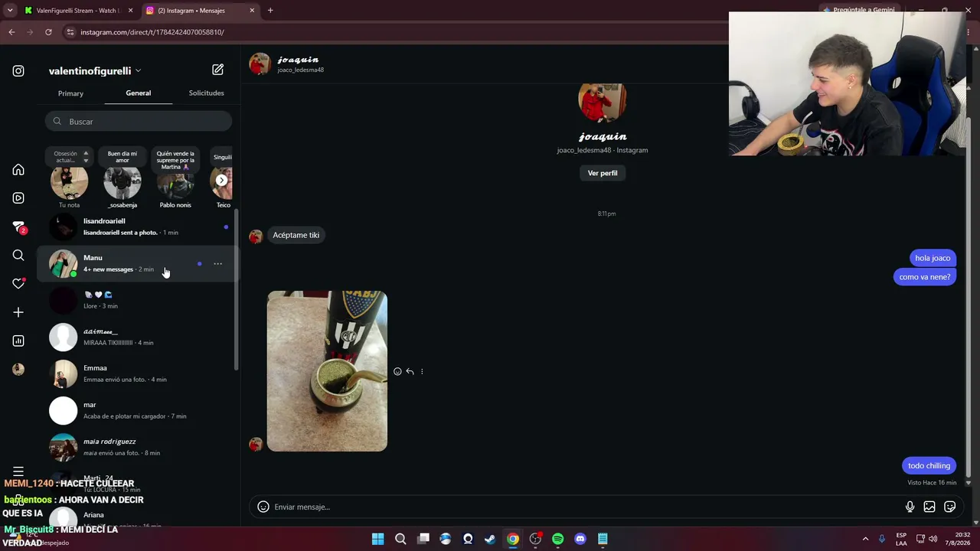Close the Instagram Mensajes tab

click(252, 11)
